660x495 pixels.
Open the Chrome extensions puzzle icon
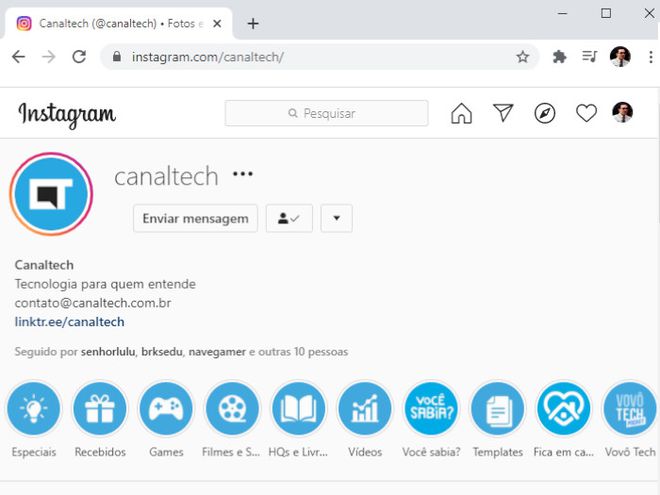coord(559,56)
